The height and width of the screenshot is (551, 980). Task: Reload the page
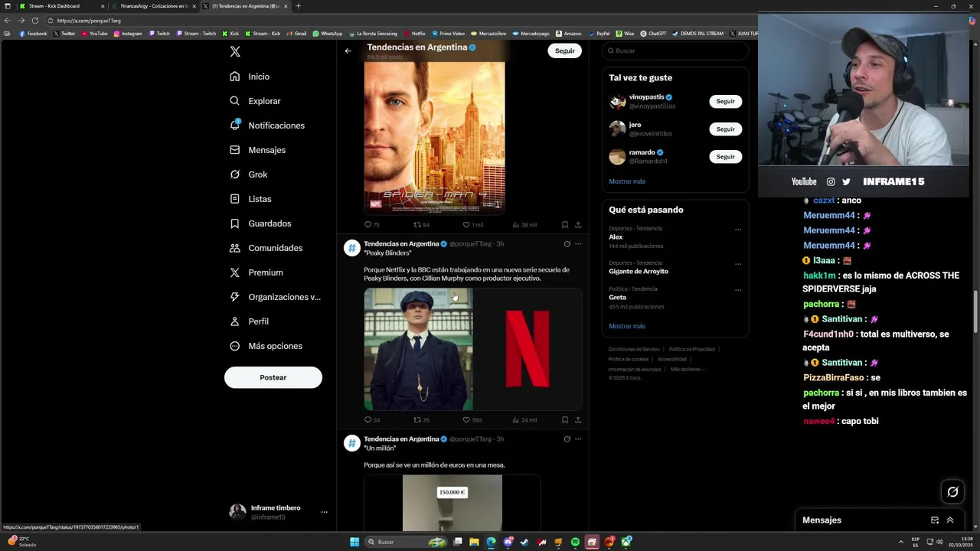[x=35, y=21]
